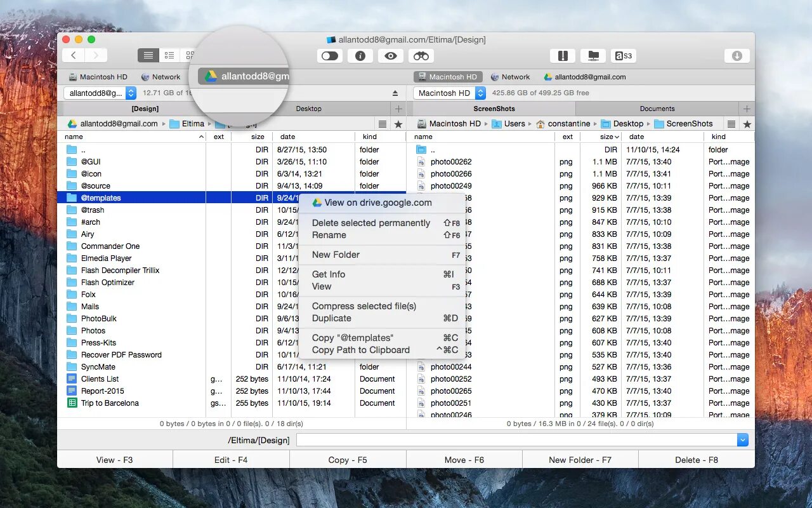
Task: Click the View - F3 button
Action: 115,460
